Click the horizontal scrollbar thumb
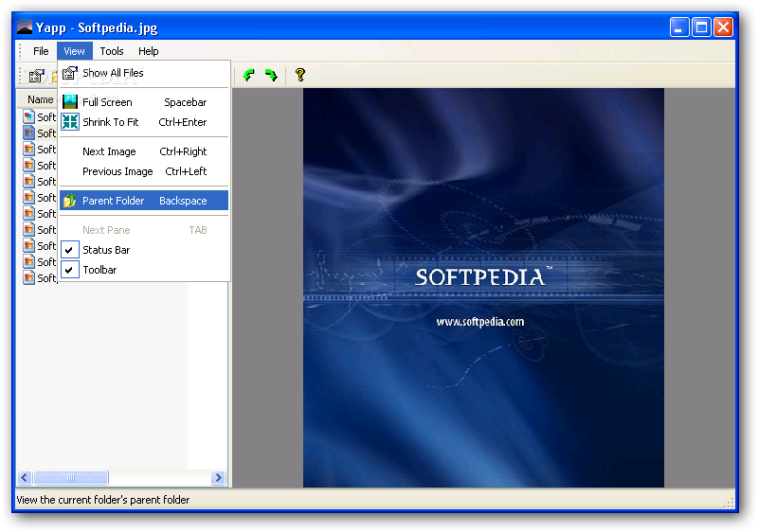 (70, 478)
